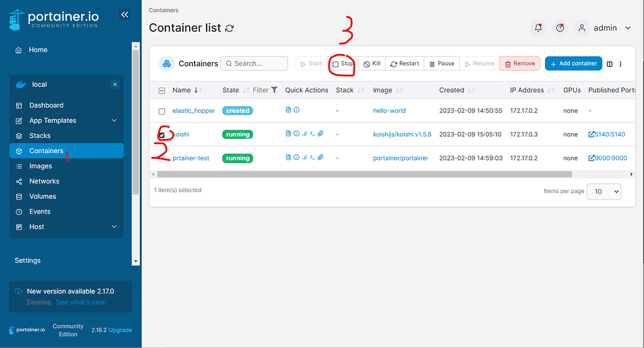Collapse the sidebar with double-chevron icon
The height and width of the screenshot is (348, 644).
click(x=125, y=15)
